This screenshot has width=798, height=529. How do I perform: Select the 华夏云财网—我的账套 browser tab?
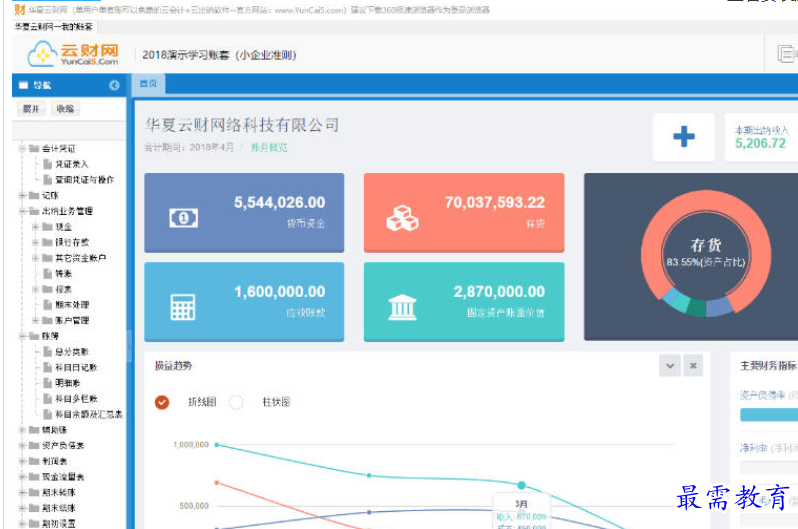tap(53, 26)
